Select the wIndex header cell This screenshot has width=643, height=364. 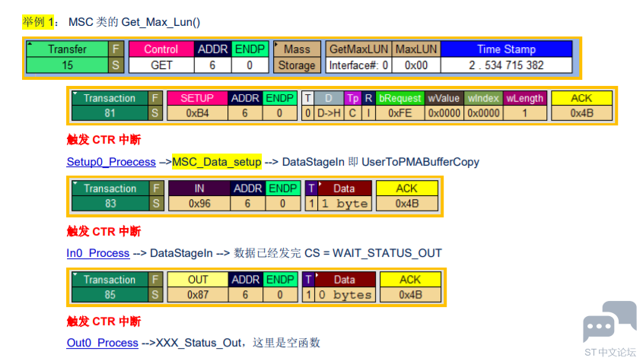click(483, 98)
